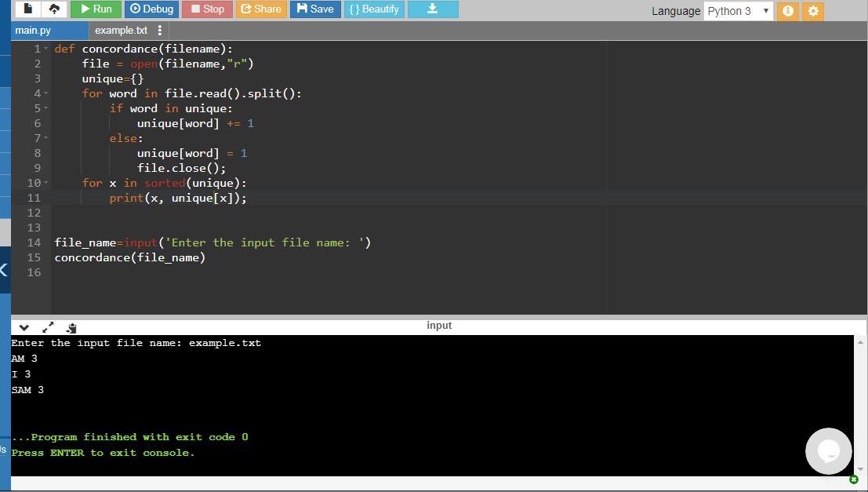Fold the def concordance code block
This screenshot has height=492, width=868.
47,49
